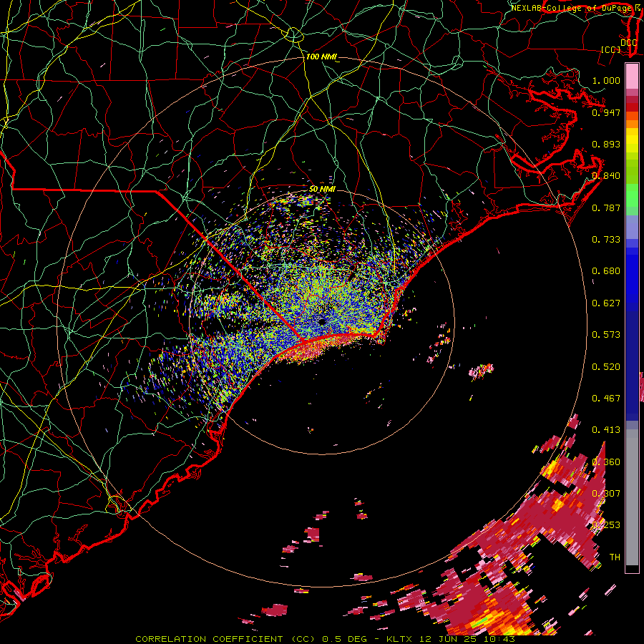Select the 0.360 scale value

[x=606, y=462]
